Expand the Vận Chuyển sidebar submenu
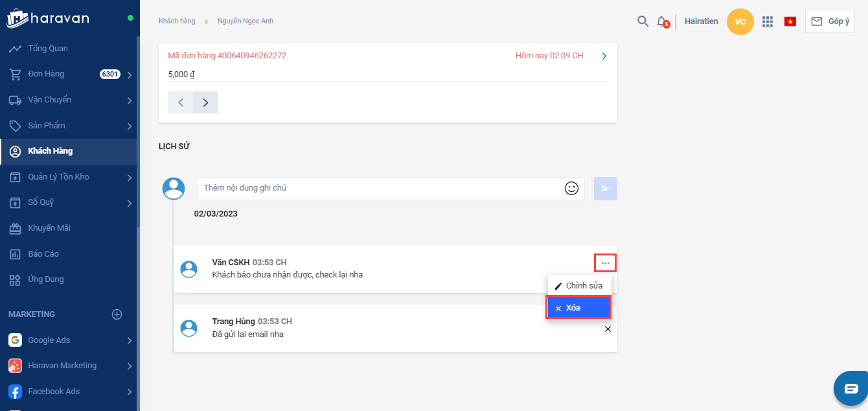This screenshot has width=868, height=411. click(130, 100)
